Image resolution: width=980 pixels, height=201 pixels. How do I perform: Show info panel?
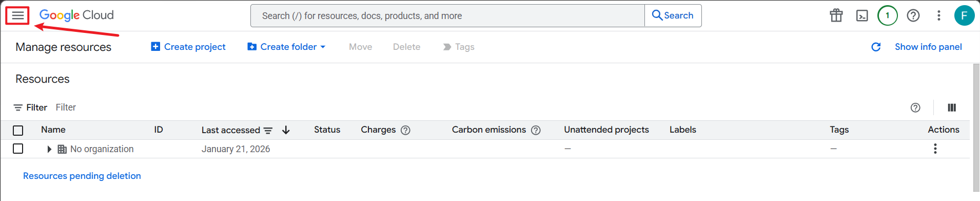click(x=928, y=47)
